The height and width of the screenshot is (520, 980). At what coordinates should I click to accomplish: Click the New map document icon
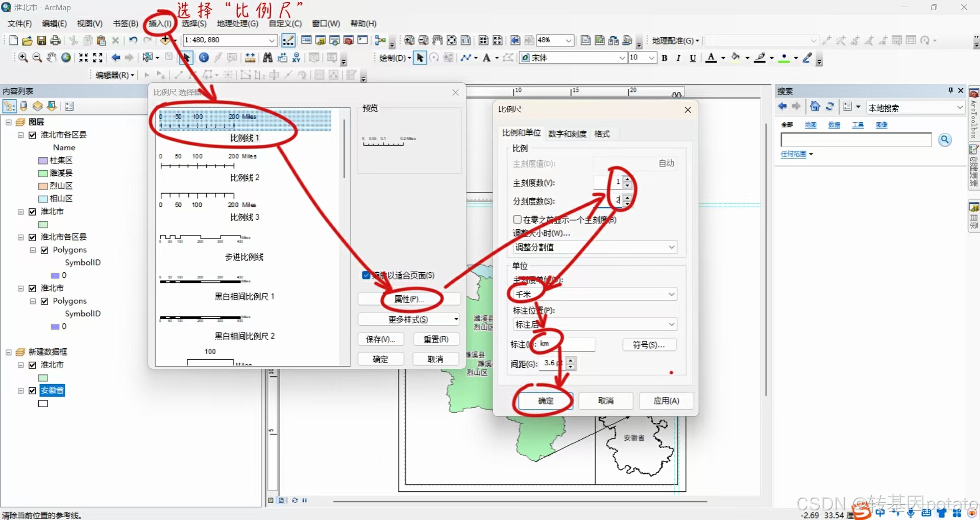[x=14, y=40]
